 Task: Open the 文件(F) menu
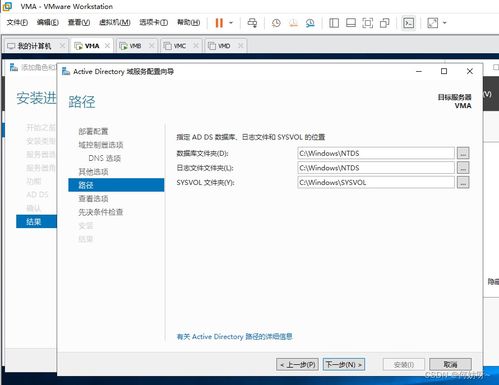click(x=17, y=23)
